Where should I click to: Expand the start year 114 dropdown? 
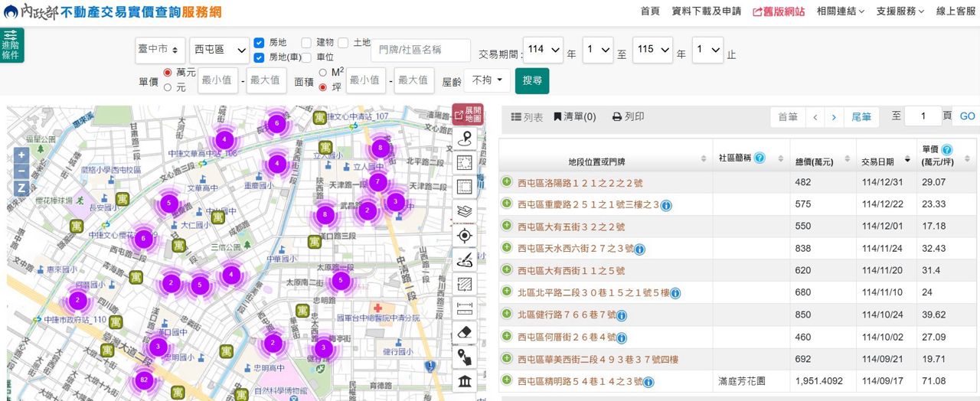coord(543,50)
